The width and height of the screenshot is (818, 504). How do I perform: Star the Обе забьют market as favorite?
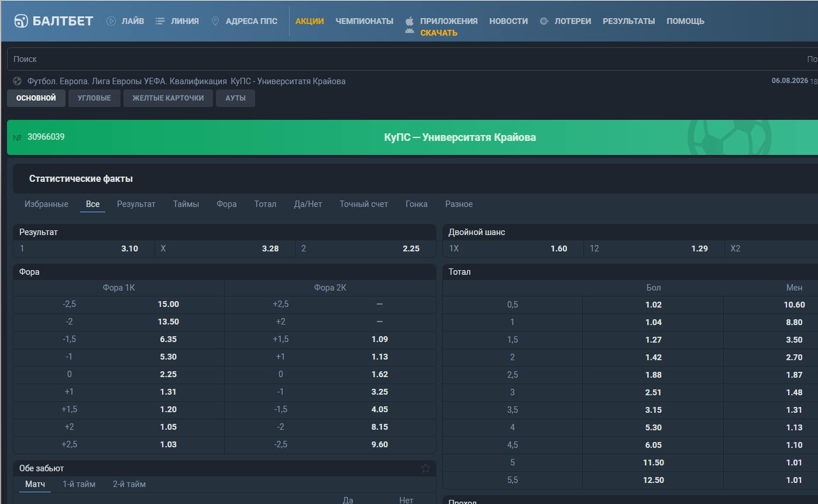(x=425, y=468)
